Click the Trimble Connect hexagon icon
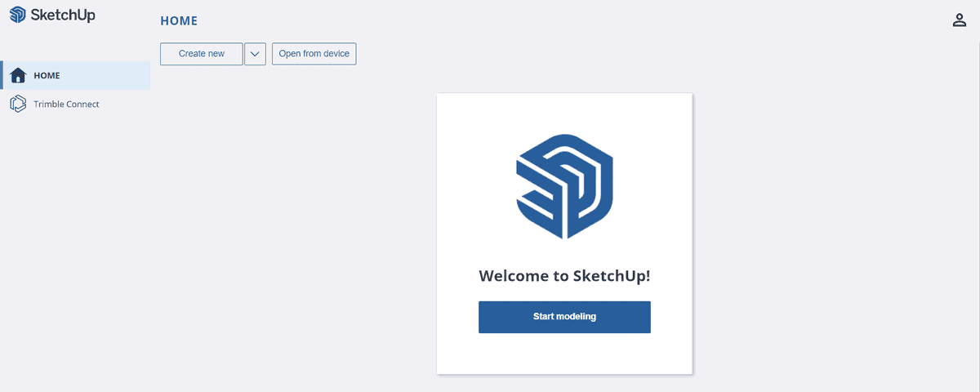The image size is (980, 392). coord(18,104)
